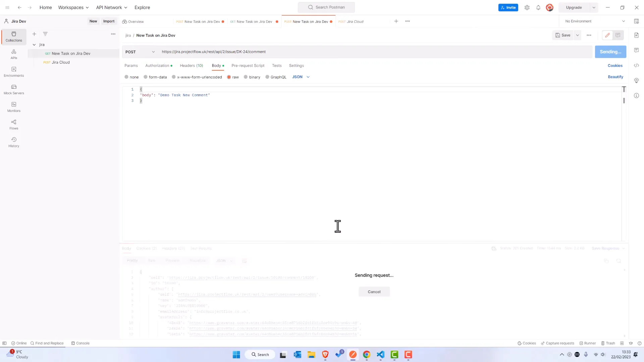644x362 pixels.
Task: Open the notifications bell icon
Action: 538,7
